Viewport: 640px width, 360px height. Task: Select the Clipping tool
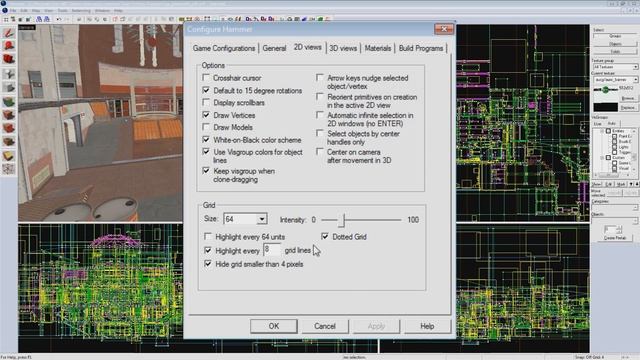(9, 156)
